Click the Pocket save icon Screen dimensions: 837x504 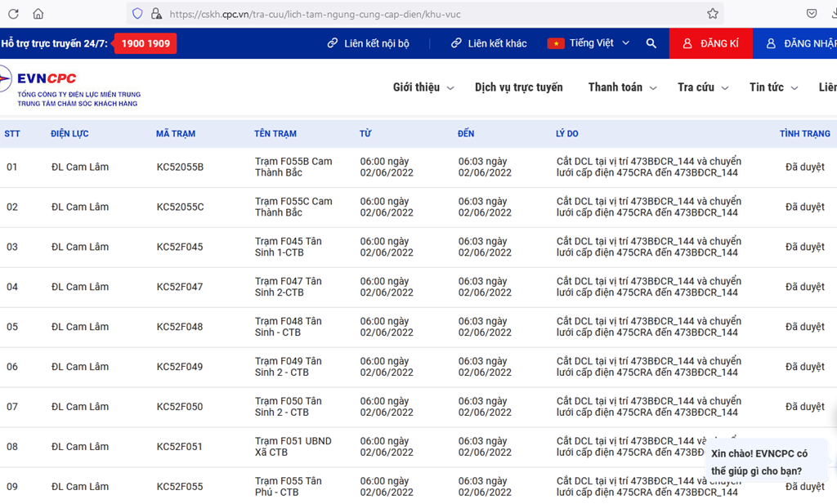pos(812,14)
